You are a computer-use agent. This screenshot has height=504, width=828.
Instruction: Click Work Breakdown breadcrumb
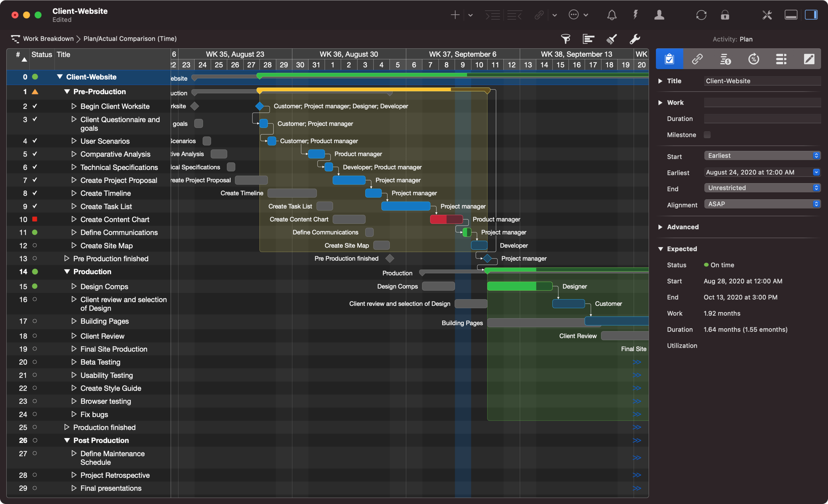[48, 39]
